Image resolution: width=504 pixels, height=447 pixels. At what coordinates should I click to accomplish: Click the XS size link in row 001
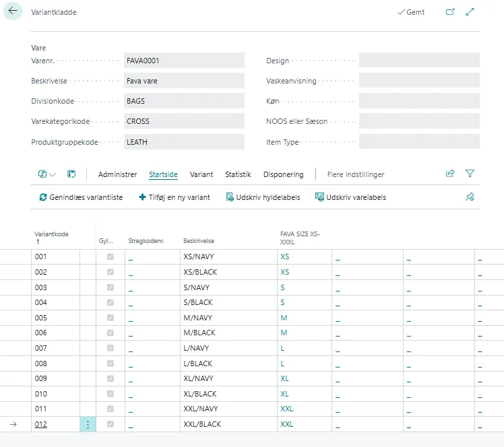click(x=284, y=257)
